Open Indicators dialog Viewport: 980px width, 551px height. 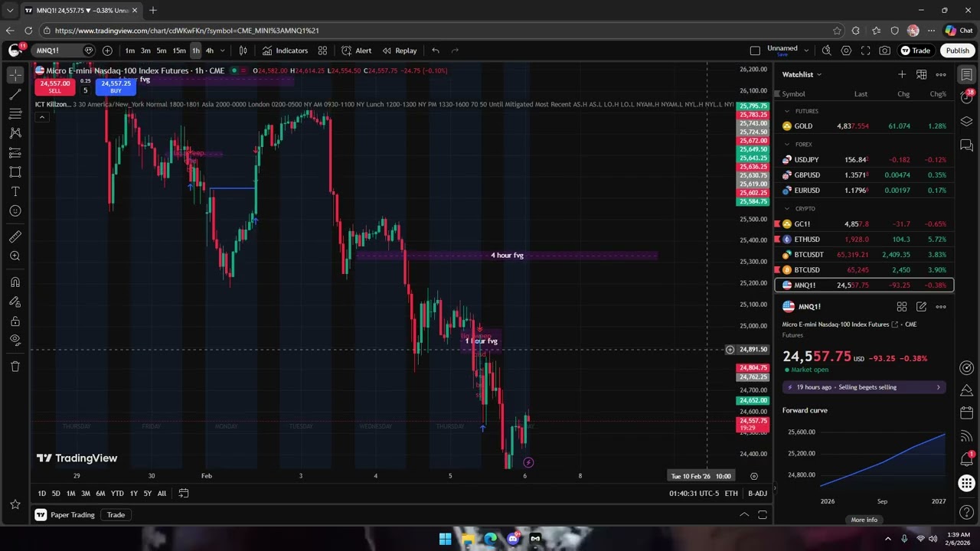click(285, 51)
